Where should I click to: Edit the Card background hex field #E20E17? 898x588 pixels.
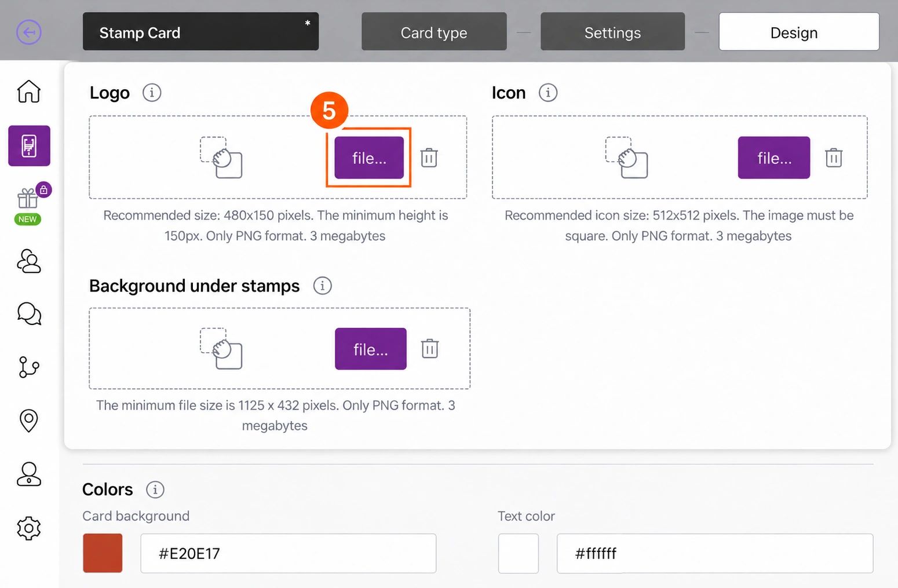pyautogui.click(x=288, y=553)
